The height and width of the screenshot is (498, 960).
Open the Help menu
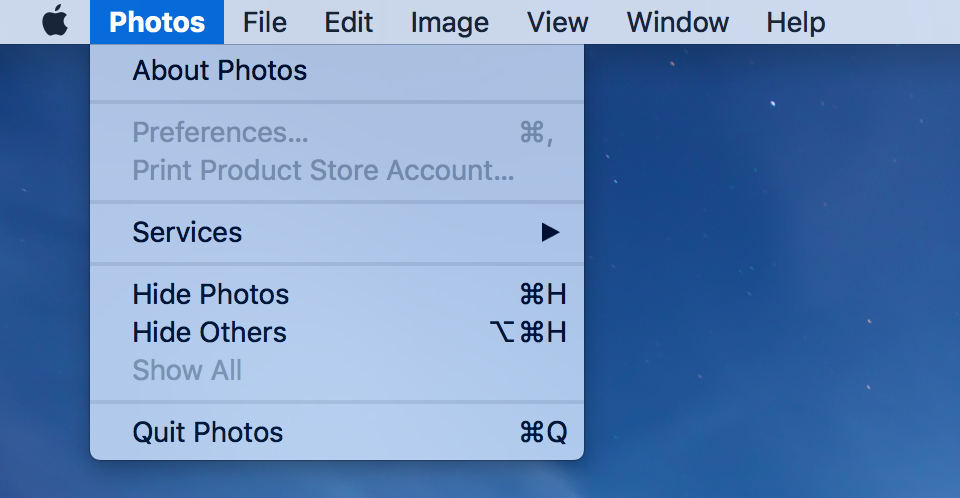click(x=795, y=22)
